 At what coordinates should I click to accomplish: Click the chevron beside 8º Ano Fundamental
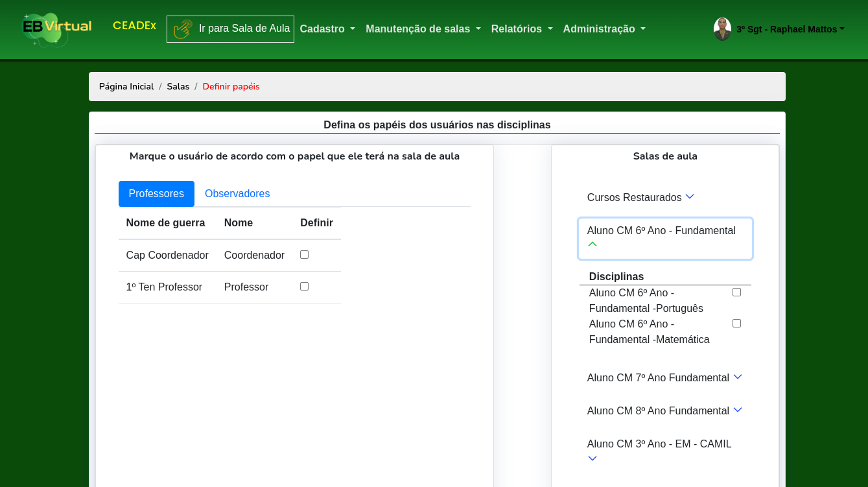pos(737,410)
